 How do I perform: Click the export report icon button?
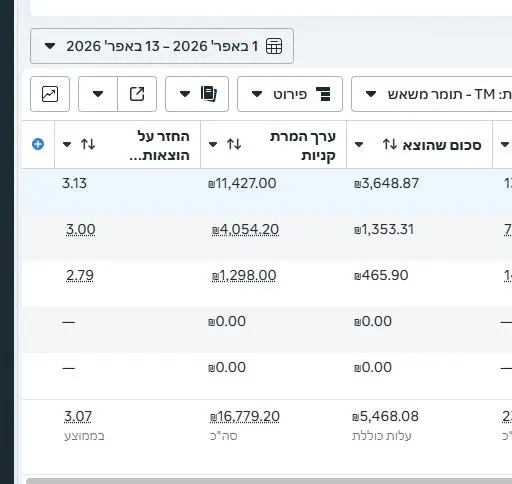pyautogui.click(x=137, y=94)
